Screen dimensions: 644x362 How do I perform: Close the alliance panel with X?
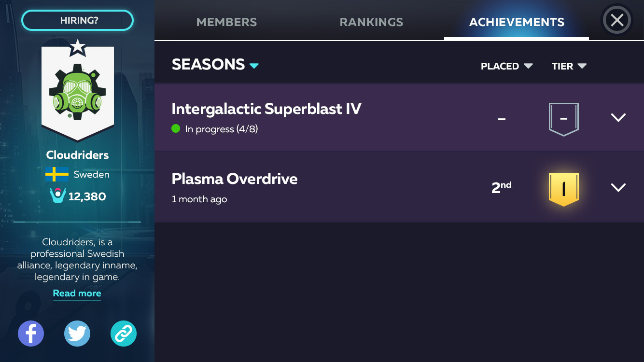tap(617, 20)
